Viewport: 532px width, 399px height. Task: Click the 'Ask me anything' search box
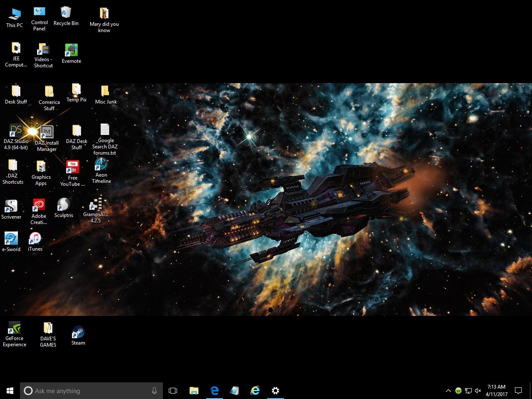pos(91,391)
